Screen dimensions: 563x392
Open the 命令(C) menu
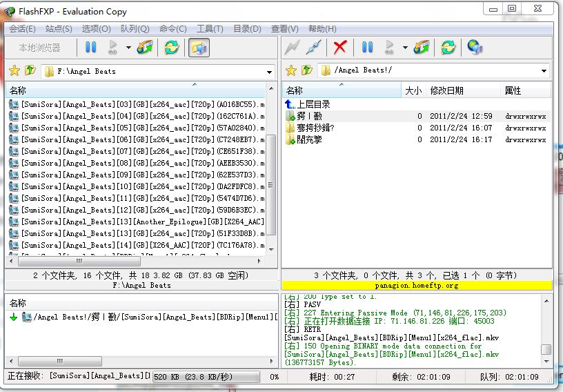pyautogui.click(x=173, y=29)
